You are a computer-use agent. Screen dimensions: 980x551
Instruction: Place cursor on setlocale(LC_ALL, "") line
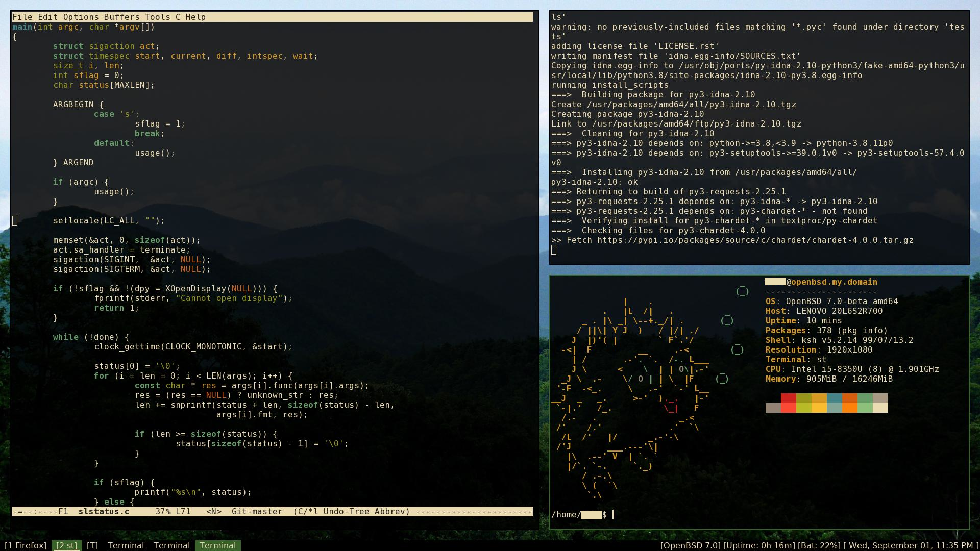tap(109, 220)
